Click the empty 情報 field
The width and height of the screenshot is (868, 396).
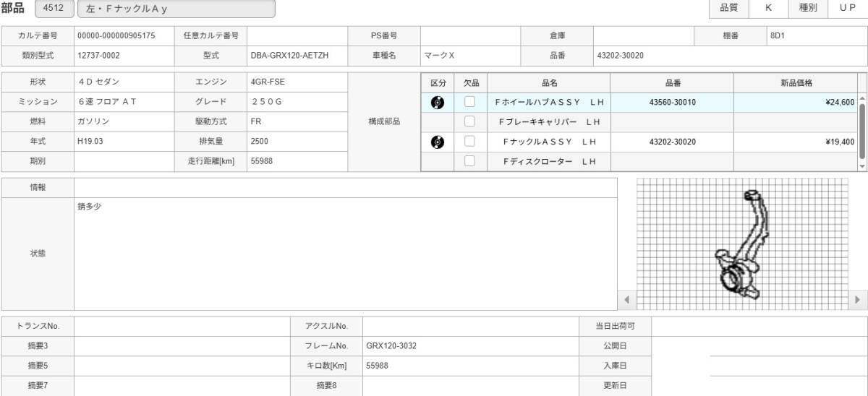pyautogui.click(x=346, y=187)
